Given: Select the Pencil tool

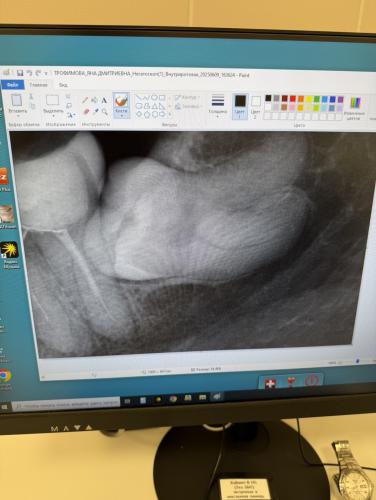Looking at the screenshot, I should pos(85,100).
